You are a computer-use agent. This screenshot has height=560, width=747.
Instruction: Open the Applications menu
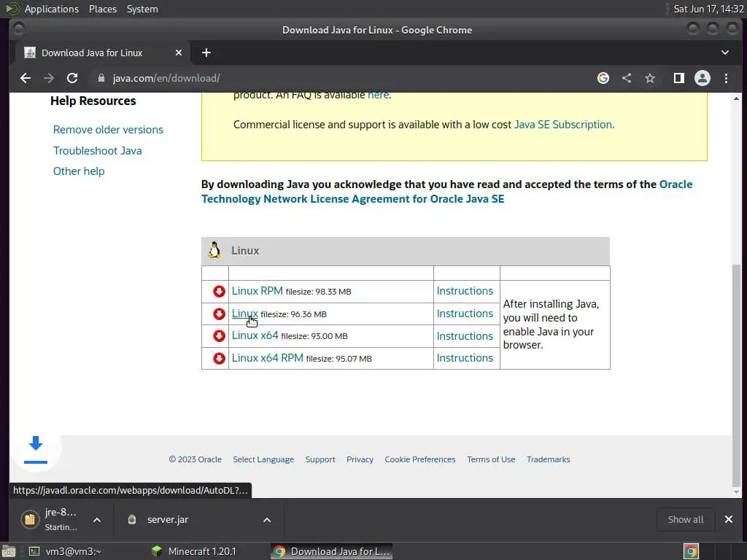pyautogui.click(x=52, y=9)
